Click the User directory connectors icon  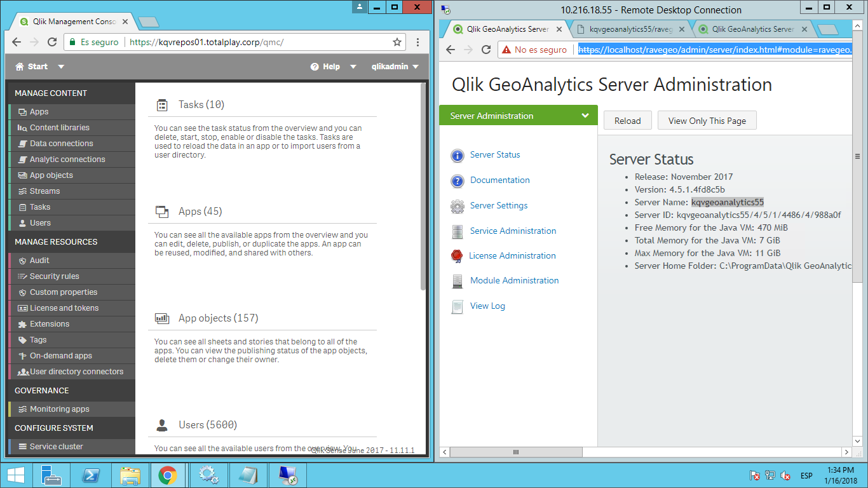[24, 372]
